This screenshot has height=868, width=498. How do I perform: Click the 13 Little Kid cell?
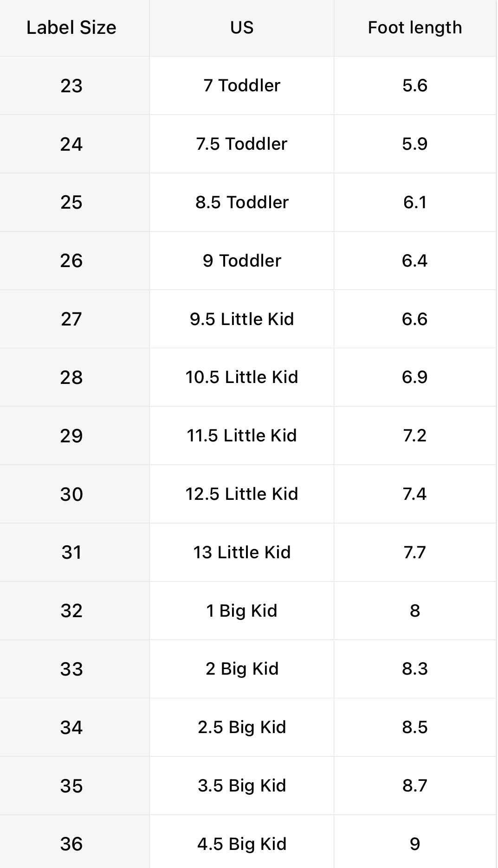(x=242, y=553)
